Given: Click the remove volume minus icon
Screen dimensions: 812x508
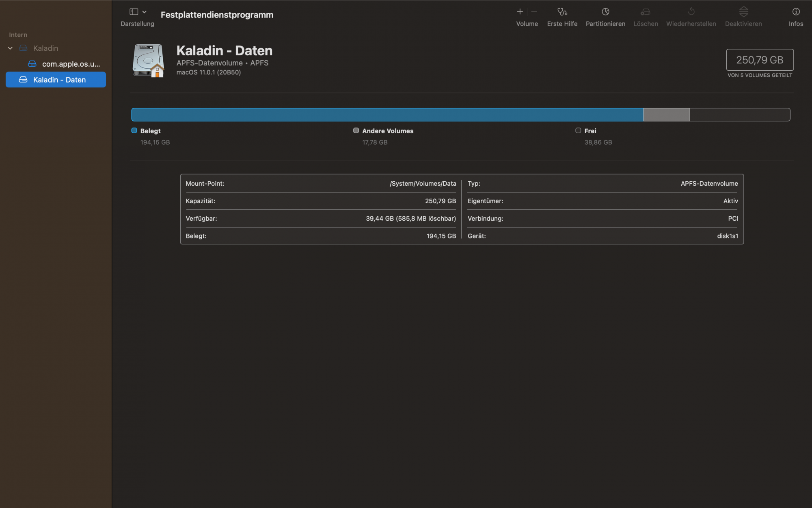Looking at the screenshot, I should click(x=534, y=12).
